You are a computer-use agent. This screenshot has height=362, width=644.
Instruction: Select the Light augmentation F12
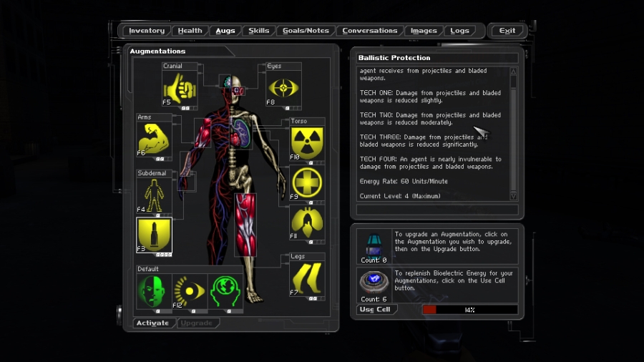(x=190, y=291)
